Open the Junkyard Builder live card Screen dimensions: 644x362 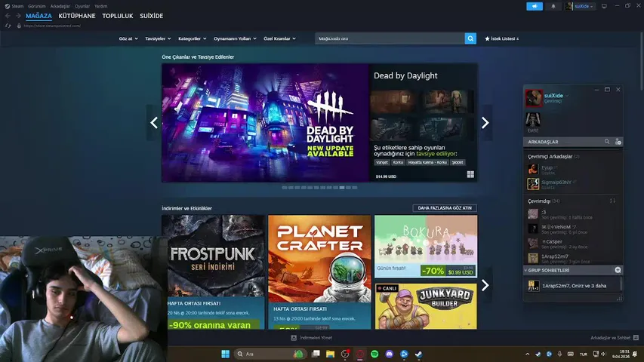click(x=426, y=306)
